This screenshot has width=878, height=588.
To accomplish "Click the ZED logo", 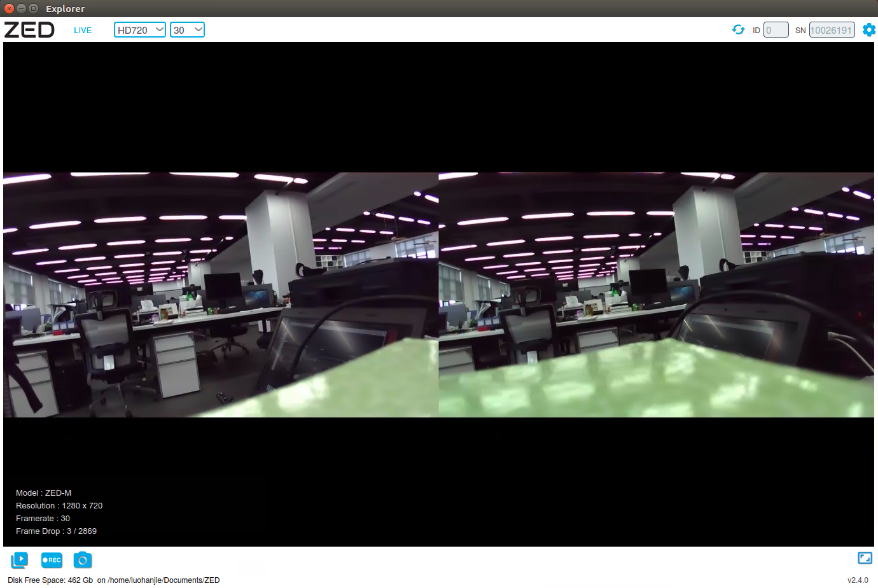I will pos(29,30).
